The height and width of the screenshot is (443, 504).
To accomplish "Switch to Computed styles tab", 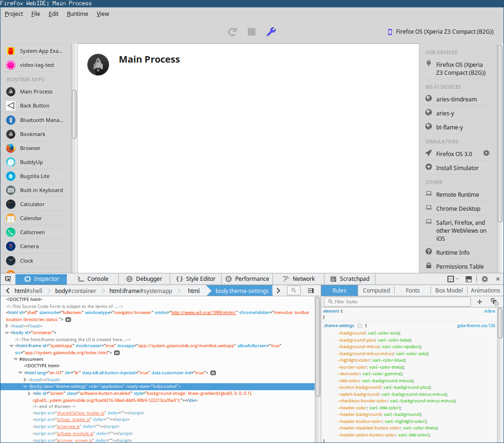I will click(376, 290).
